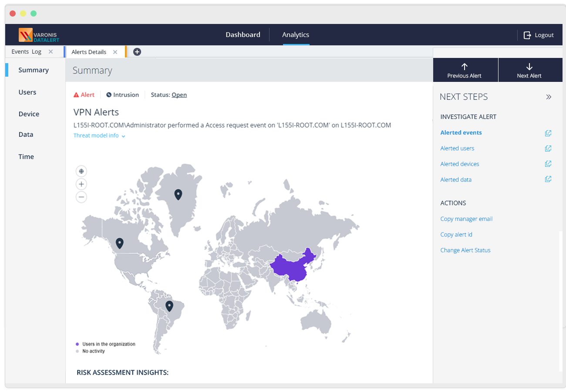The height and width of the screenshot is (392, 566).
Task: Select the Events Log tab
Action: tap(27, 51)
